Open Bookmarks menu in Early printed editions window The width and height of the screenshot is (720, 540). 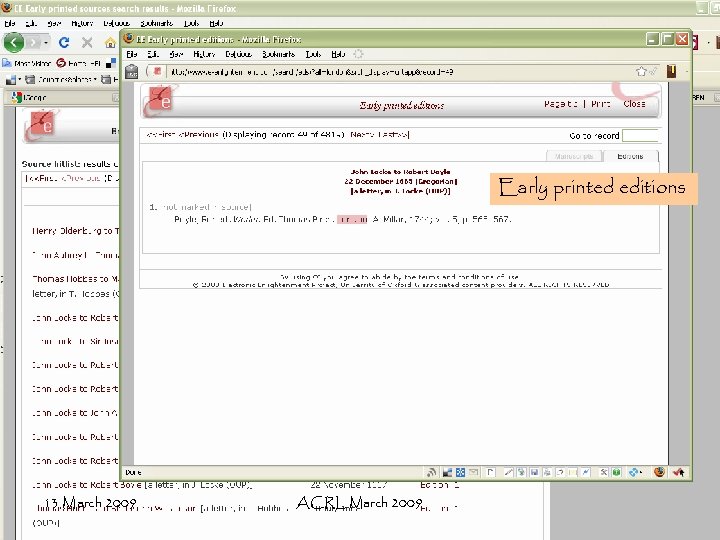click(x=278, y=54)
